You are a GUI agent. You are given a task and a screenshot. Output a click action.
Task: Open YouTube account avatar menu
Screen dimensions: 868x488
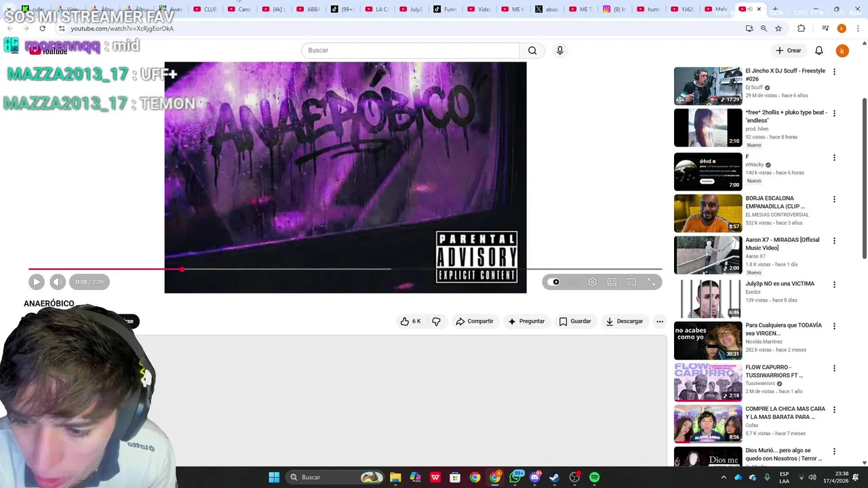[x=842, y=51]
